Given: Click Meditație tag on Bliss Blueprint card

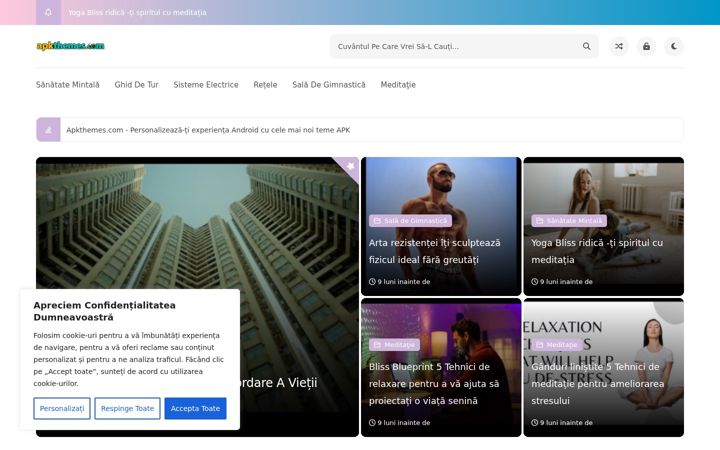Looking at the screenshot, I should tap(394, 345).
